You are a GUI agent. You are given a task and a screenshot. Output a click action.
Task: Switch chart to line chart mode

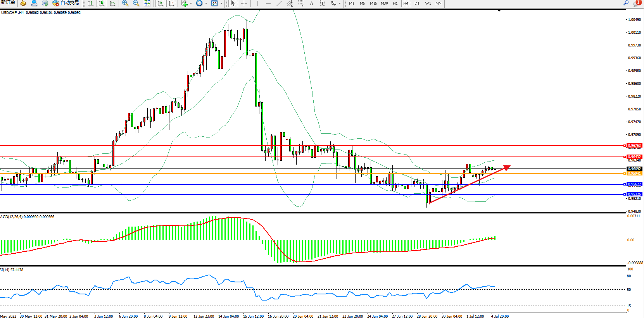click(x=112, y=3)
